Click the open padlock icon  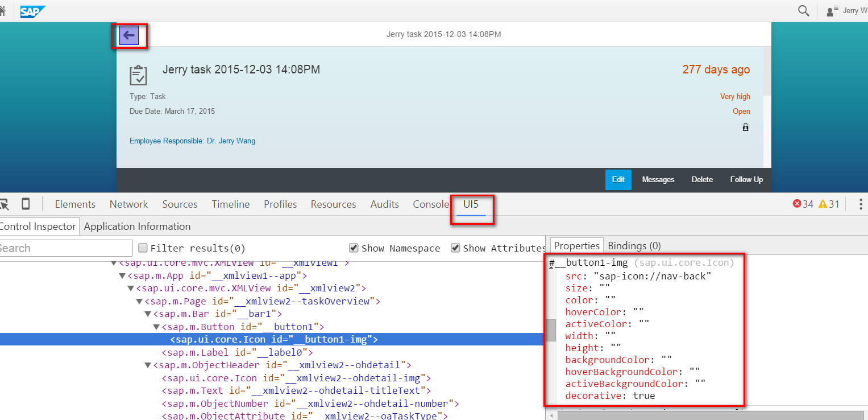click(746, 127)
